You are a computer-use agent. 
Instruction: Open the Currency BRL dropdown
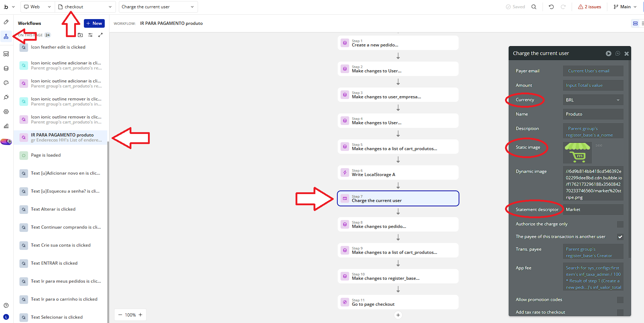(593, 100)
